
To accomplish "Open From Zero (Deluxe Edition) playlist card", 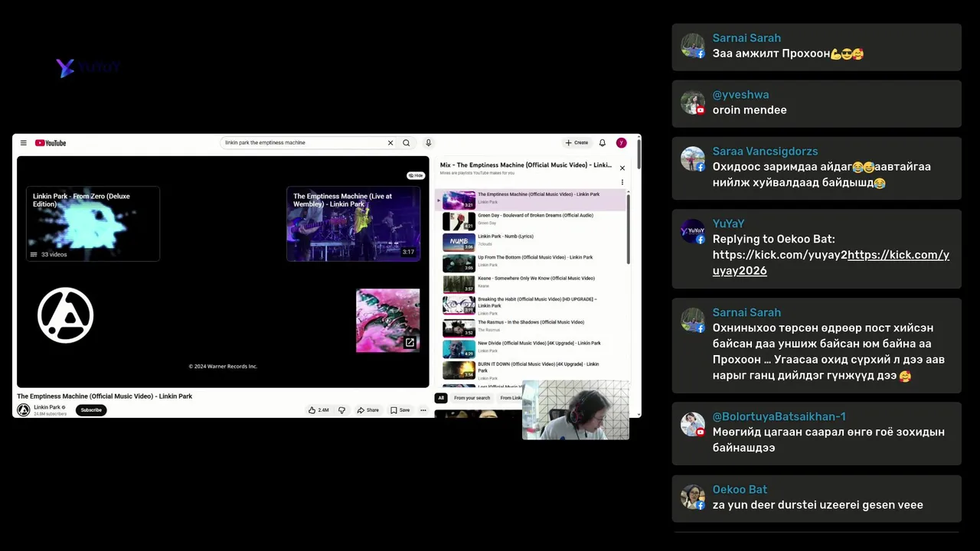I will (93, 223).
